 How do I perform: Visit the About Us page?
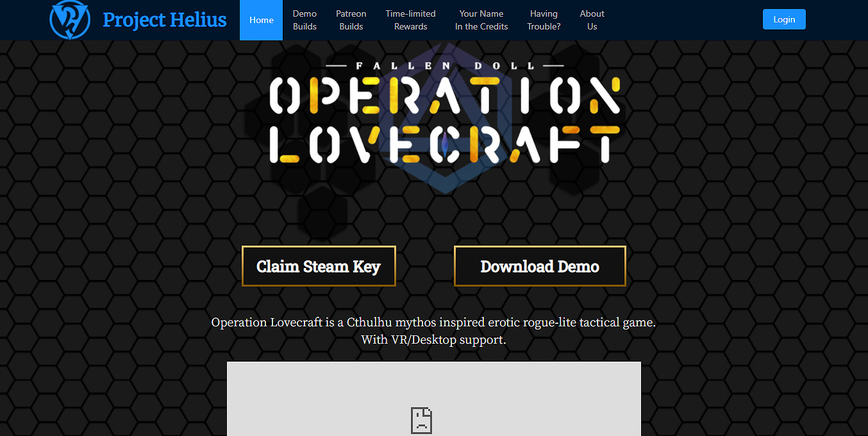coord(592,20)
